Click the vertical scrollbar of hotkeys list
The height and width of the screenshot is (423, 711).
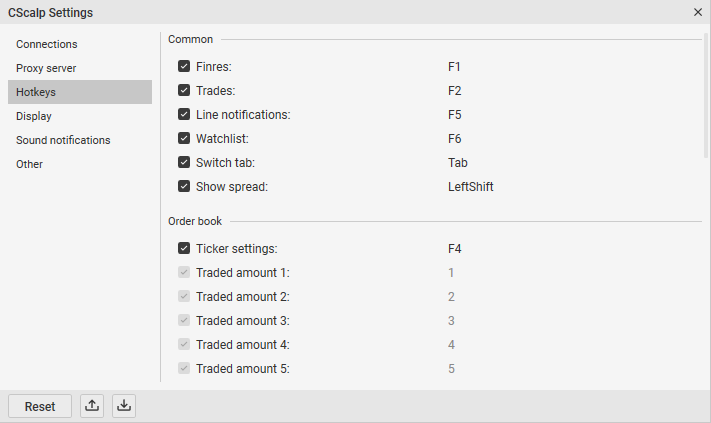click(x=706, y=96)
